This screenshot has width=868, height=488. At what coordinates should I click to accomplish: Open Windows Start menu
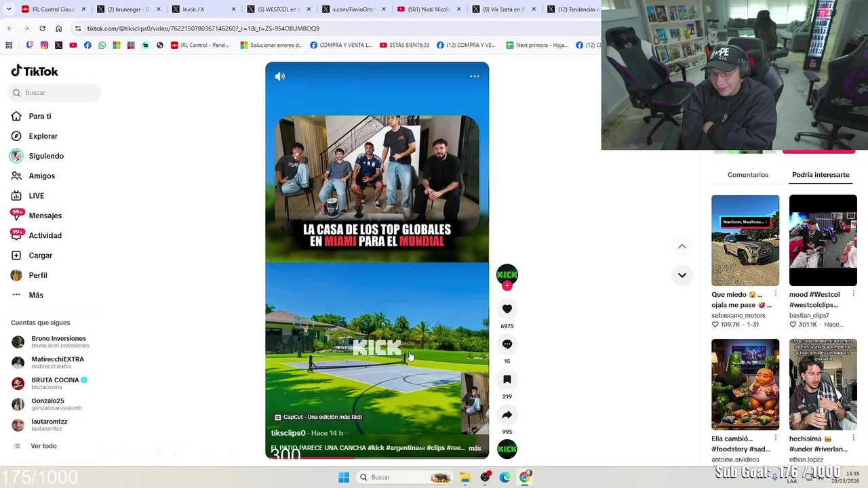click(344, 477)
